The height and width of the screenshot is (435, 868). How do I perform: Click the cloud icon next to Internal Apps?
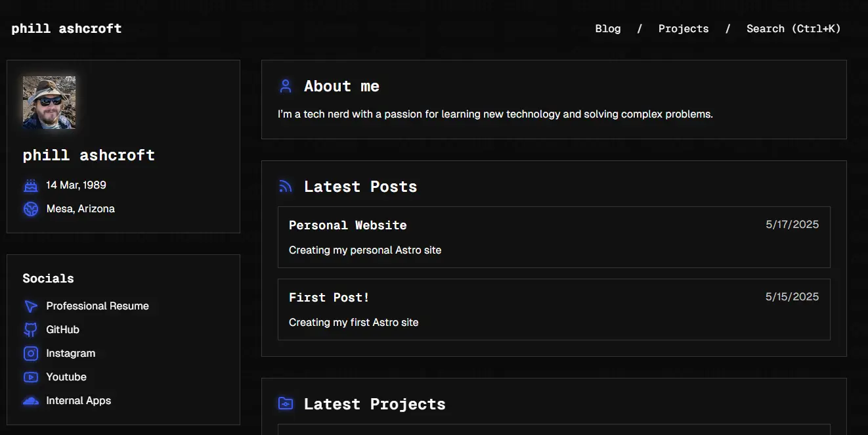pos(30,400)
